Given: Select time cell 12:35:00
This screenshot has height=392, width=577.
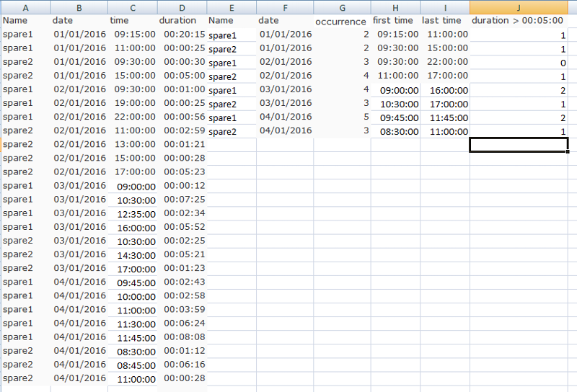Looking at the screenshot, I should [x=133, y=214].
